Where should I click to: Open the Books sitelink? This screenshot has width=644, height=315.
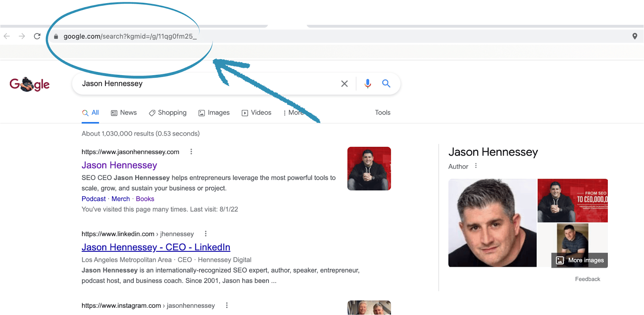145,199
